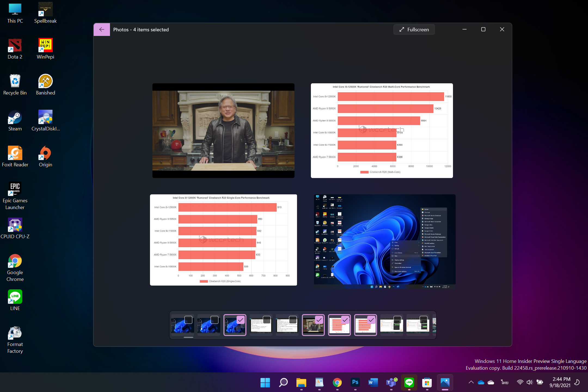Open Wi-Fi network tray icon

(520, 382)
